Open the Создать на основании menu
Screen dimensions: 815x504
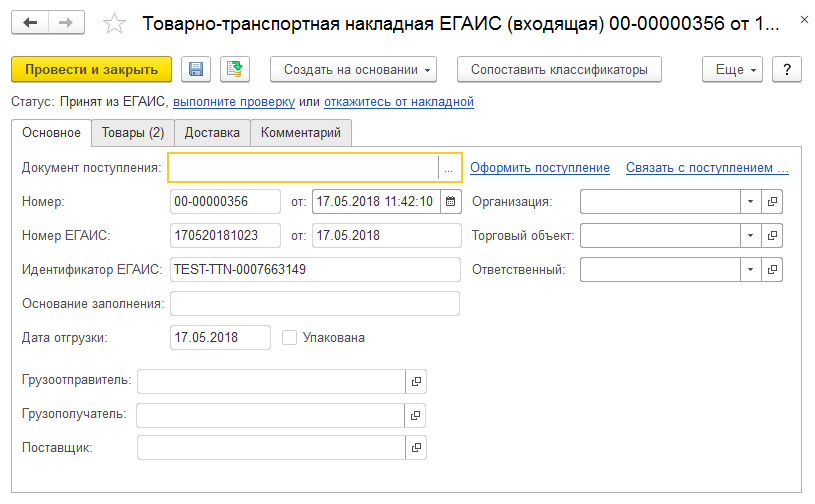pos(359,69)
